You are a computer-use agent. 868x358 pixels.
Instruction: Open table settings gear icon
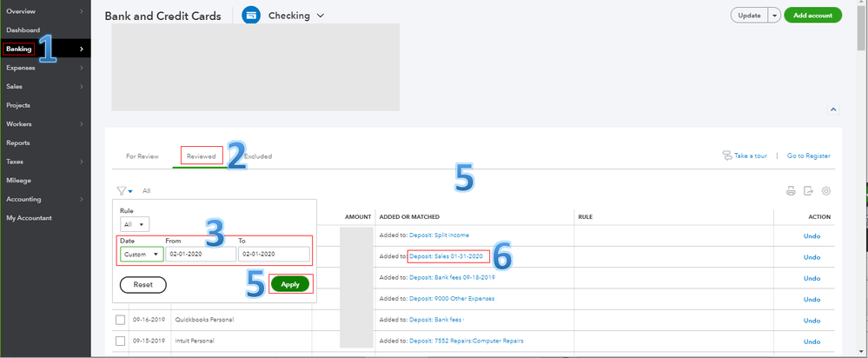click(x=826, y=191)
